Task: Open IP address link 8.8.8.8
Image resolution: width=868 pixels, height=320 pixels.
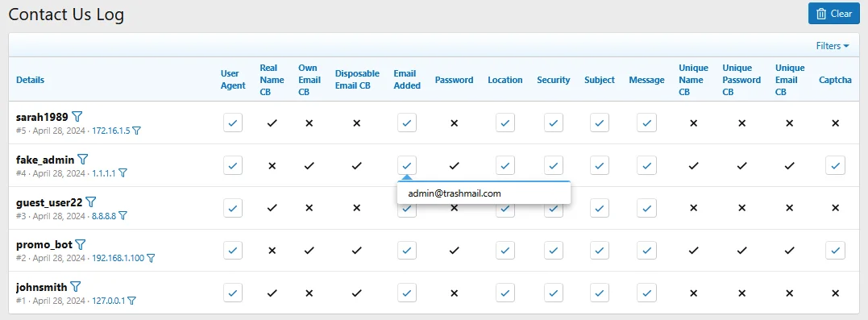Action: 104,216
